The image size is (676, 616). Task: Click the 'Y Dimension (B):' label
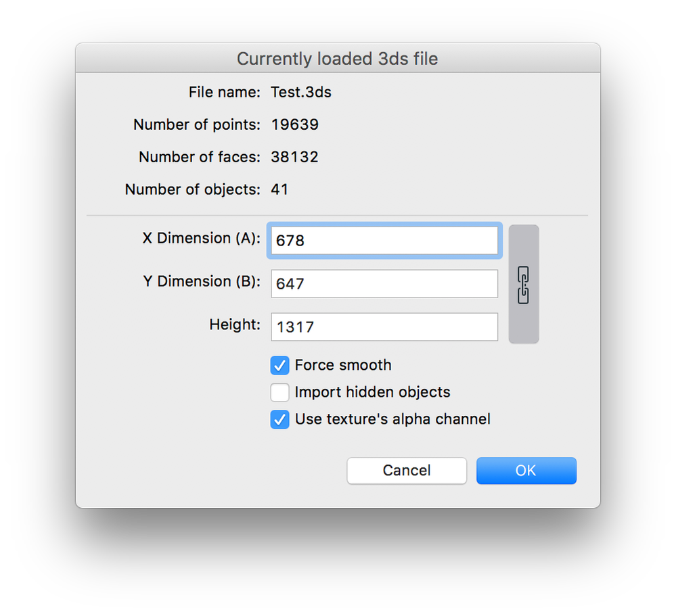202,281
